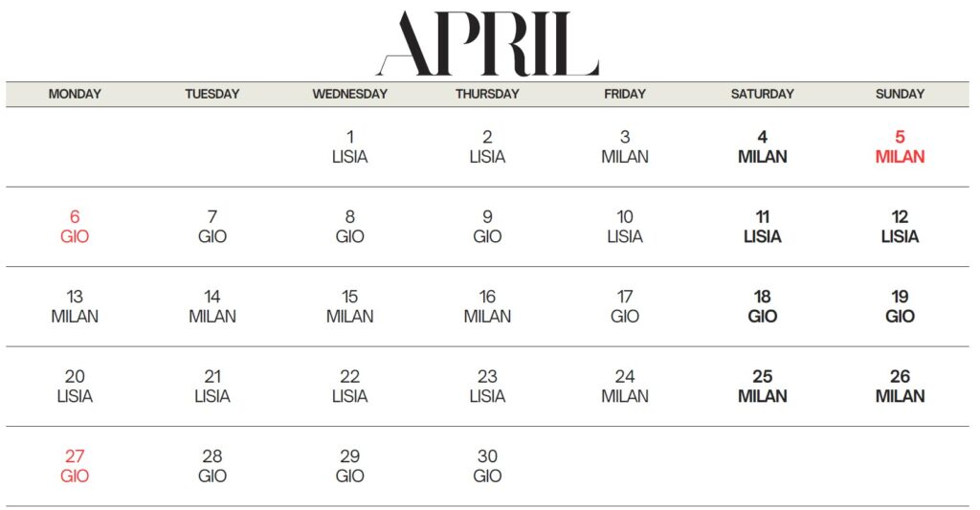The image size is (980, 510).
Task: Click April 30 GIO cell
Action: tap(487, 466)
